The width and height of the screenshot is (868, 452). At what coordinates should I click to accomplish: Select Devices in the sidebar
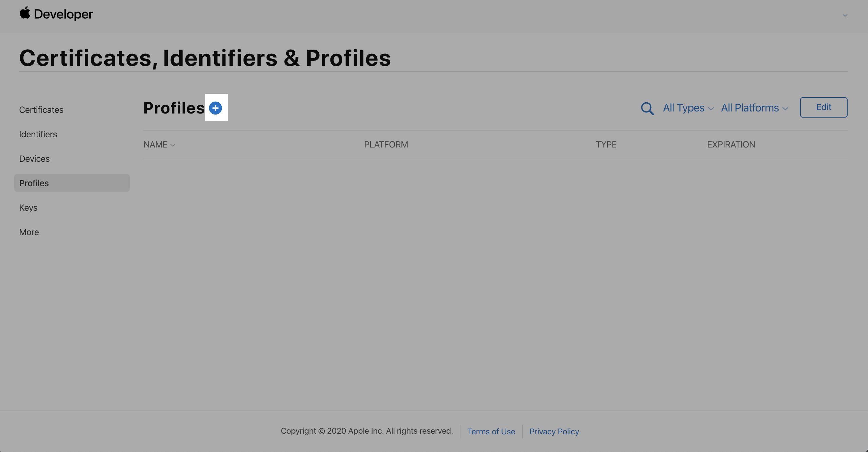[x=34, y=159]
